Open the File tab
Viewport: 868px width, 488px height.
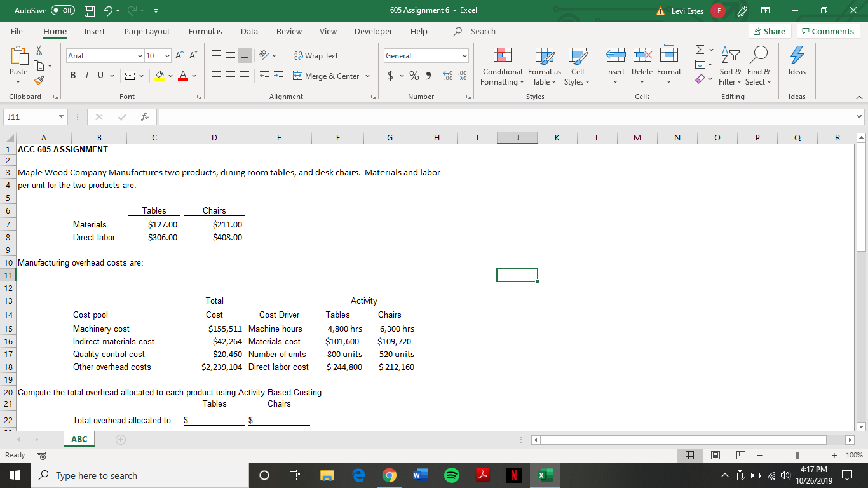click(x=17, y=31)
